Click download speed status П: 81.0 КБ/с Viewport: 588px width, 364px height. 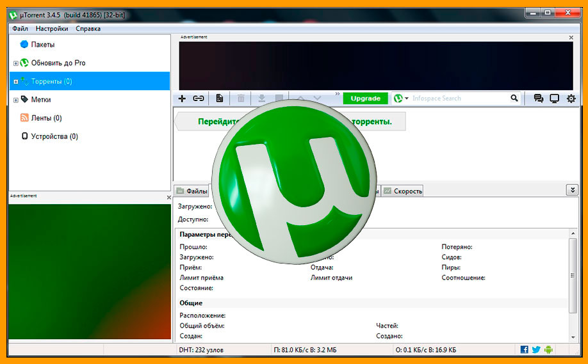306,350
